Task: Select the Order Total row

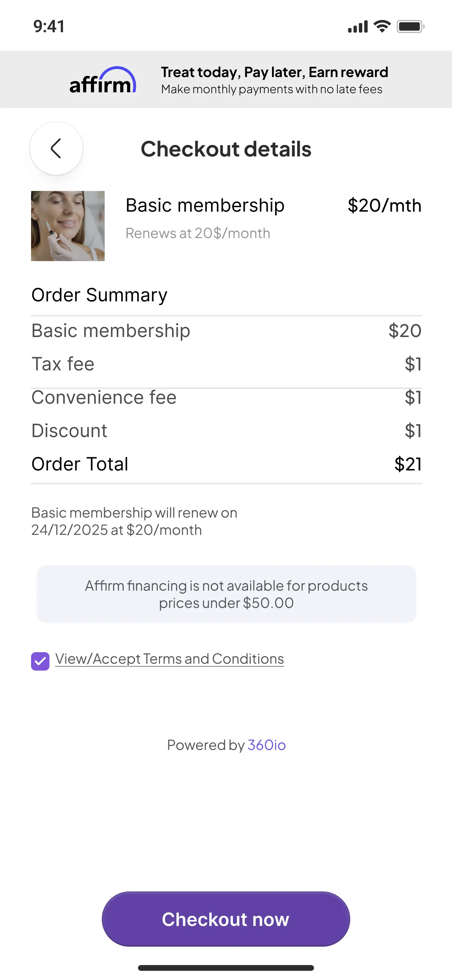Action: [226, 464]
